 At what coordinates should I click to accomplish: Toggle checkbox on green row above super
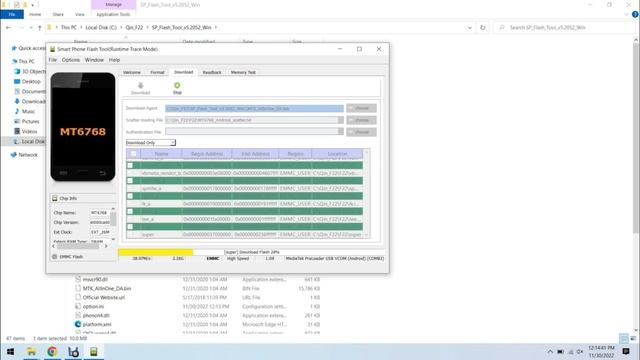pyautogui.click(x=130, y=227)
